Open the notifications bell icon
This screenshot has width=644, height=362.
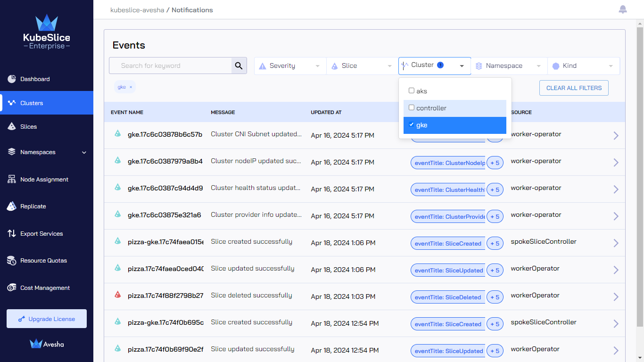click(x=623, y=9)
